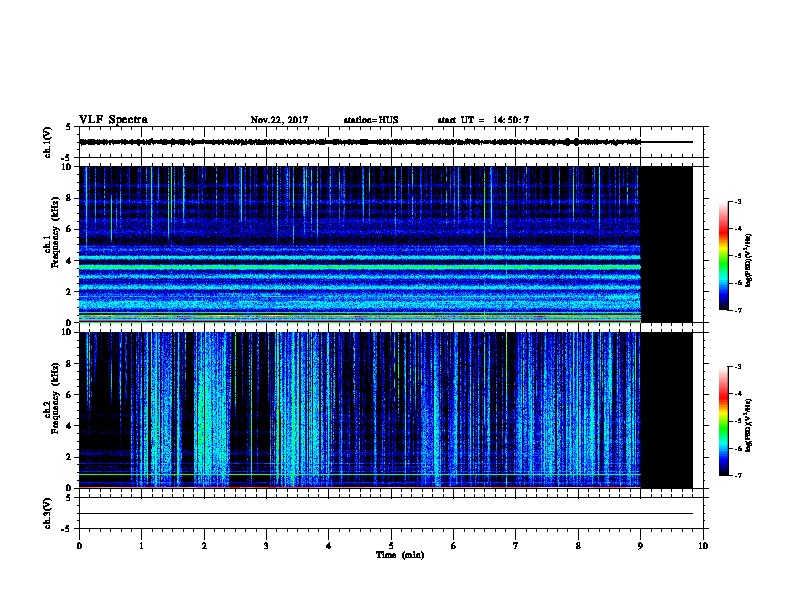Click the "start UT = 14:50:7" text
Screen dimensions: 792x612
point(483,120)
